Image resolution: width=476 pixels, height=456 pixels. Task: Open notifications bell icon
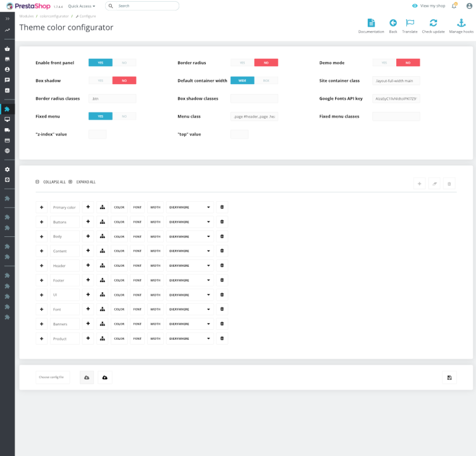click(454, 6)
